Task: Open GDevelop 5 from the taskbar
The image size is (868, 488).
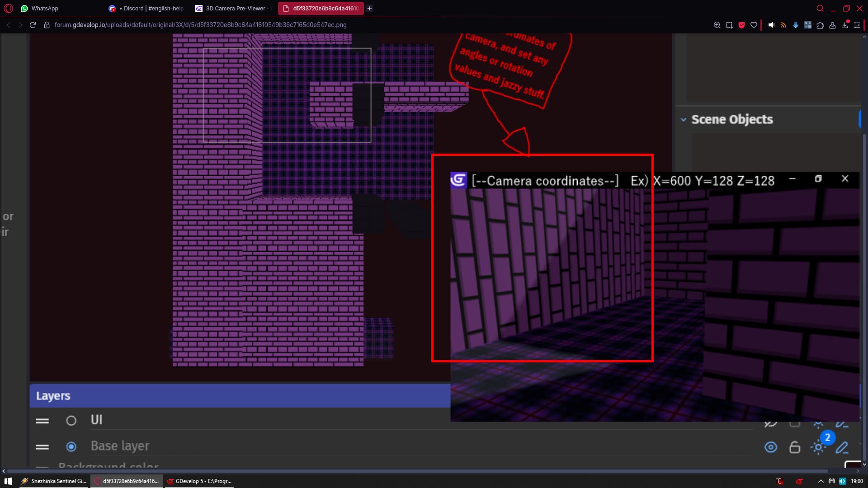Action: (199, 481)
